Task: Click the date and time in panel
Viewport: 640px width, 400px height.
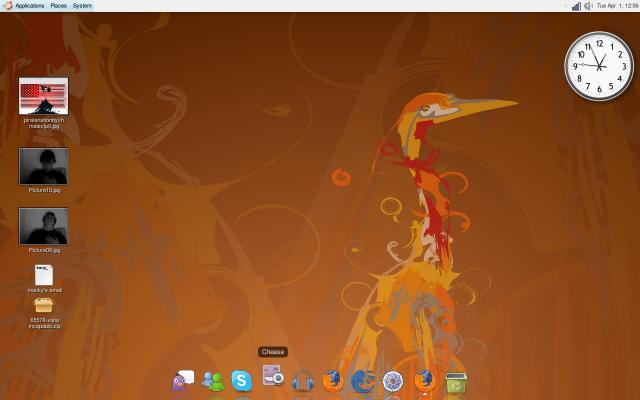Action: tap(618, 6)
